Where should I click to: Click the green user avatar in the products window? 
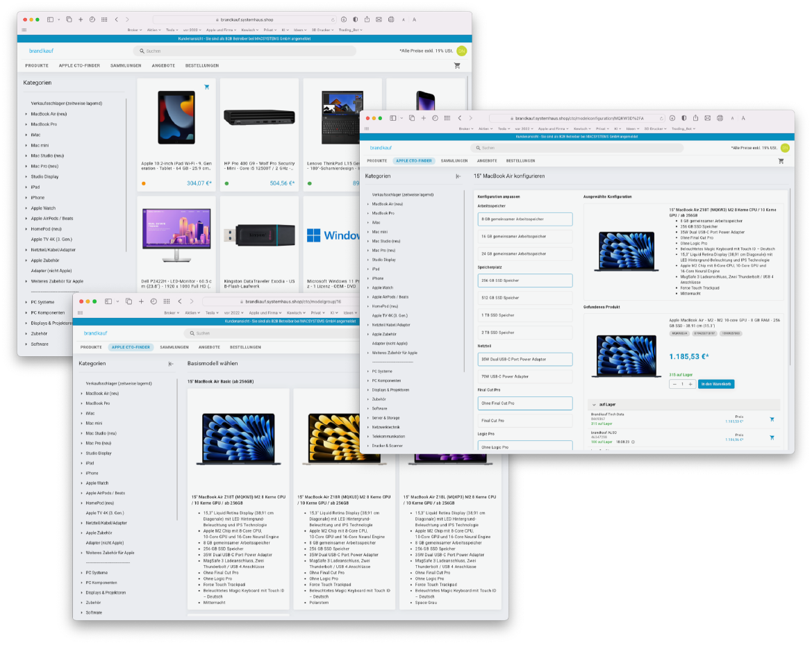(461, 51)
